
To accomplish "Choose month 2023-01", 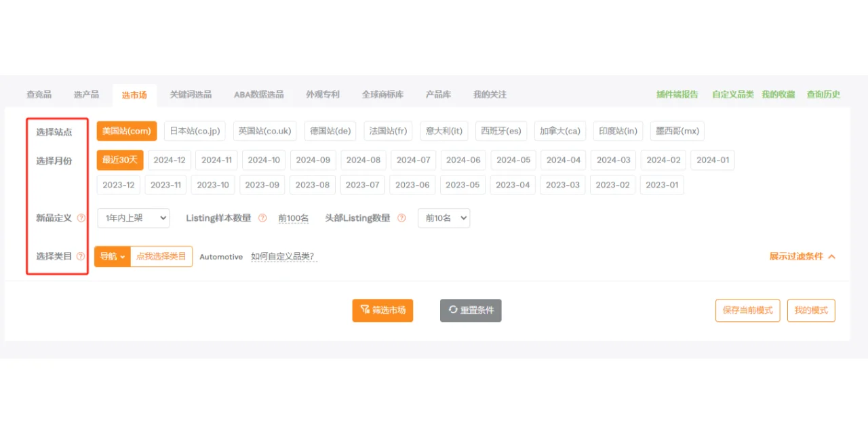I will tap(662, 185).
